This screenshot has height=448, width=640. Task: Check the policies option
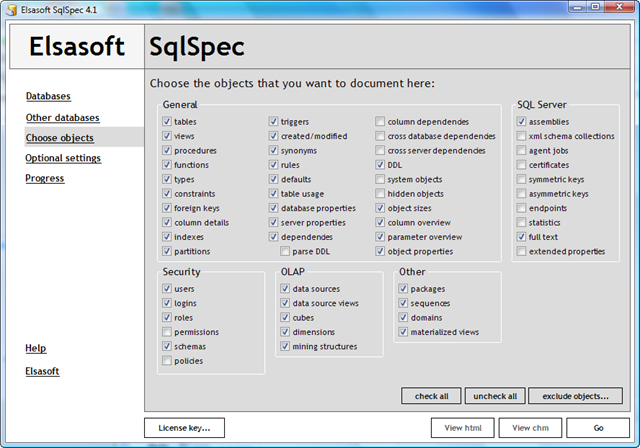pyautogui.click(x=167, y=360)
